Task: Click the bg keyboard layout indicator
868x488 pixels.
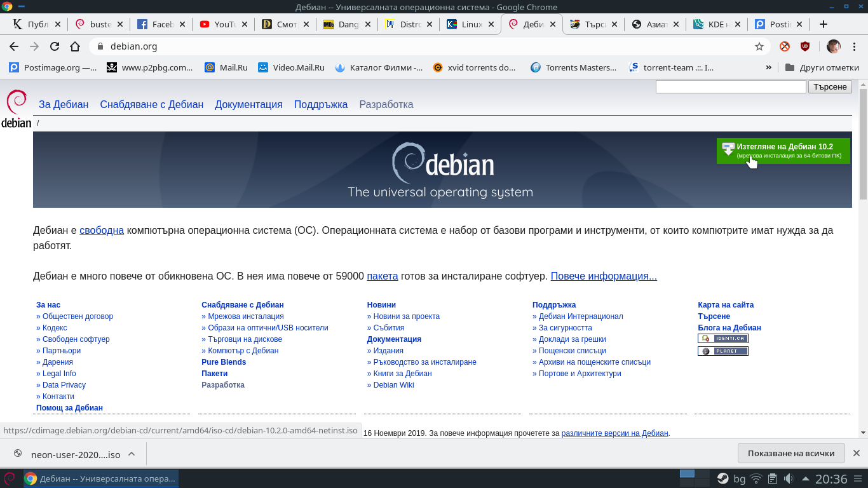Action: click(740, 479)
